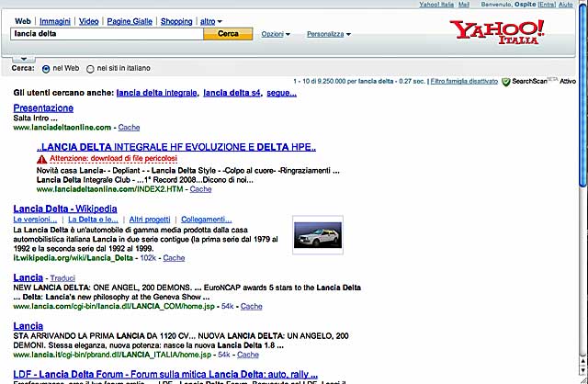Open the Presentazione result link
Image resolution: width=588 pixels, height=384 pixels.
pos(43,108)
